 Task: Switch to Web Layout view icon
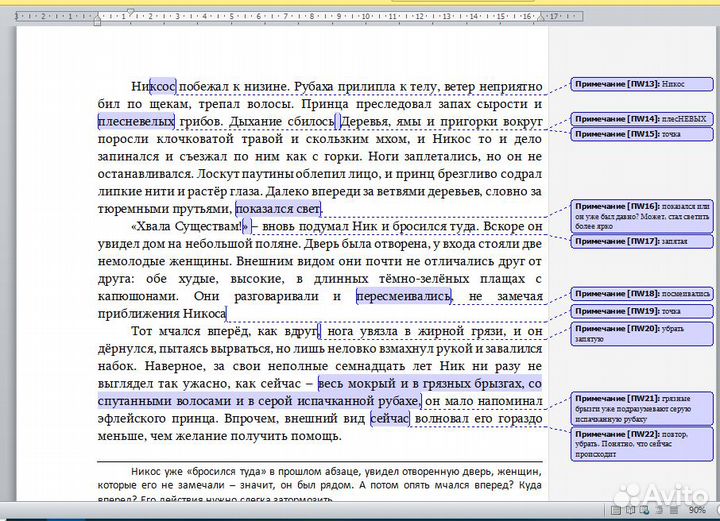tap(645, 510)
